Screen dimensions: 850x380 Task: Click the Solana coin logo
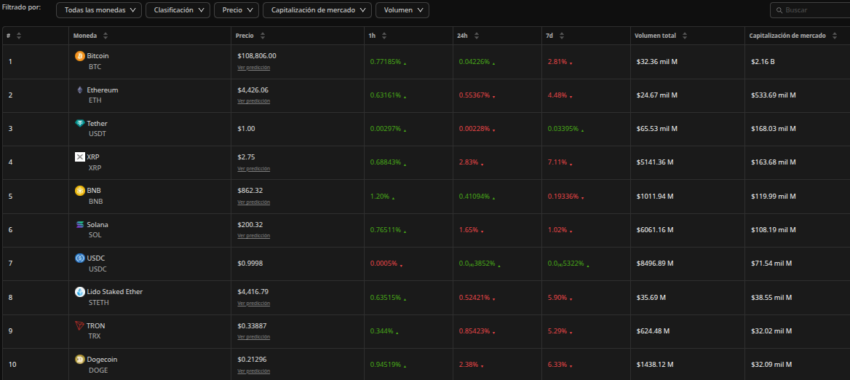point(80,224)
